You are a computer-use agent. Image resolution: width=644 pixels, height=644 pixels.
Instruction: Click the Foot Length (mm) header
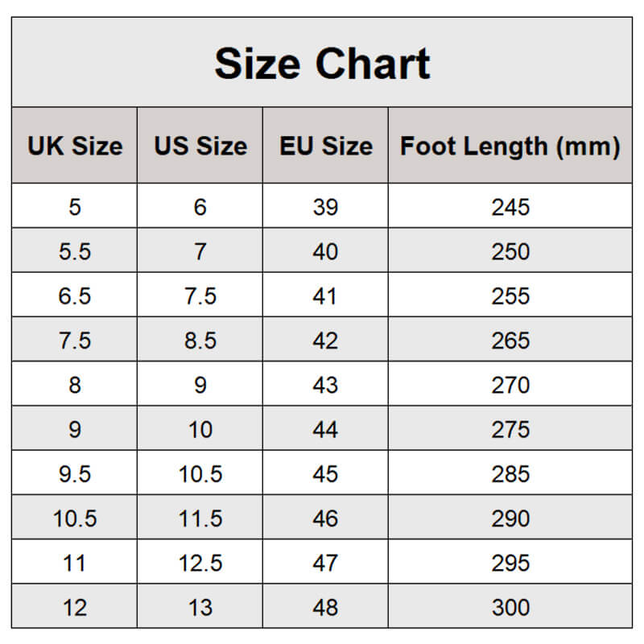(x=510, y=147)
